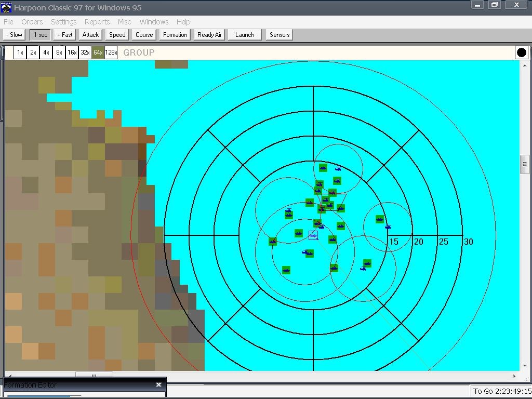Select the southwest-most ship icon
Screen dimensions: 532x399
(x=286, y=270)
